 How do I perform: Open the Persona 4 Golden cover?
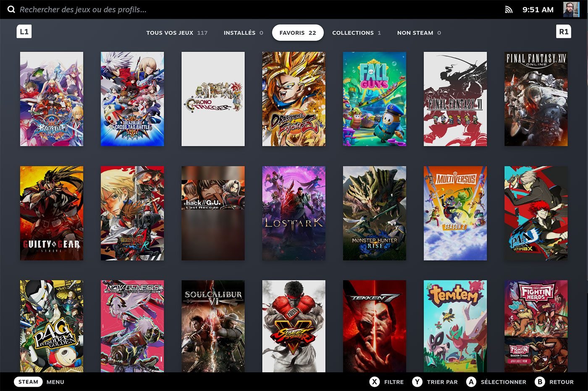click(x=52, y=326)
